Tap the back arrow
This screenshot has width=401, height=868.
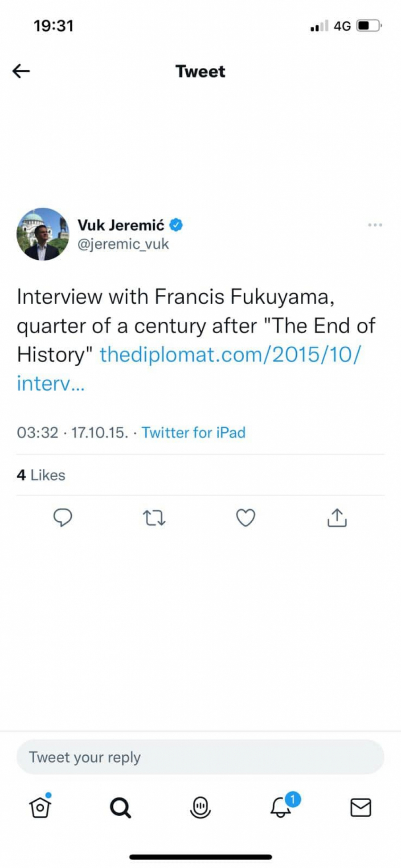21,71
